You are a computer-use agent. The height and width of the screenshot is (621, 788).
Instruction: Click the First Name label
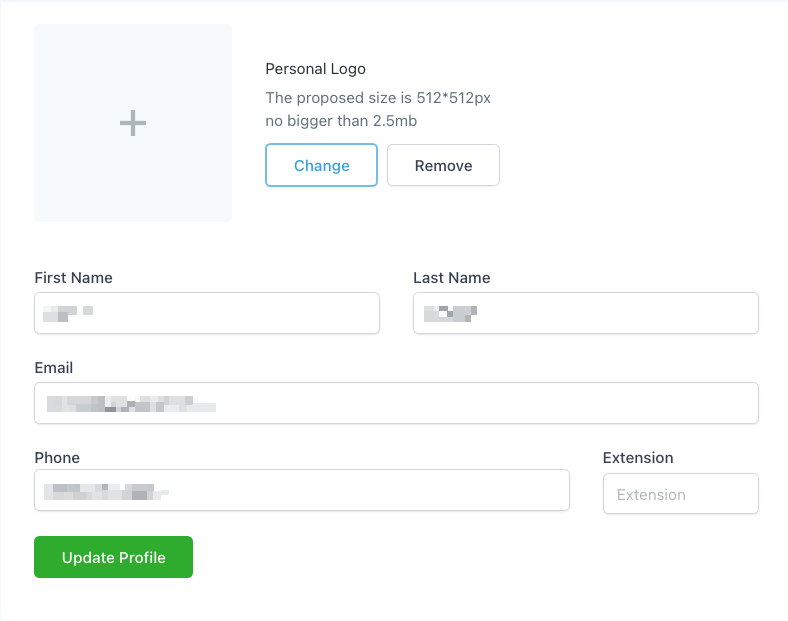tap(73, 277)
